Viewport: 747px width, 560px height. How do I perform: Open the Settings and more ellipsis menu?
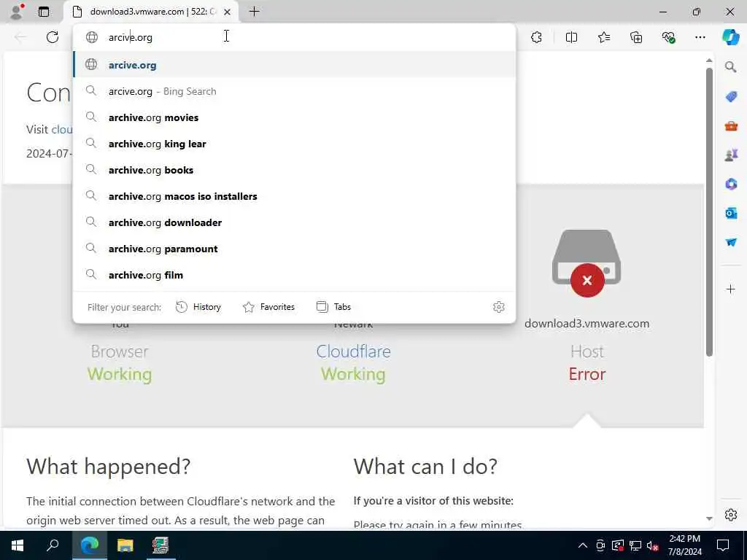pyautogui.click(x=700, y=37)
